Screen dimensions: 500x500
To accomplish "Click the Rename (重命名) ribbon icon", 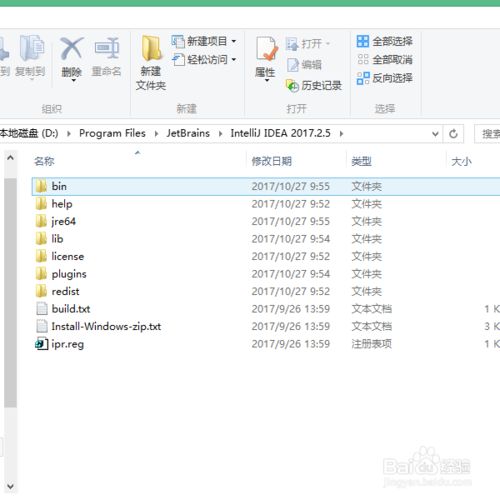I will pyautogui.click(x=107, y=48).
